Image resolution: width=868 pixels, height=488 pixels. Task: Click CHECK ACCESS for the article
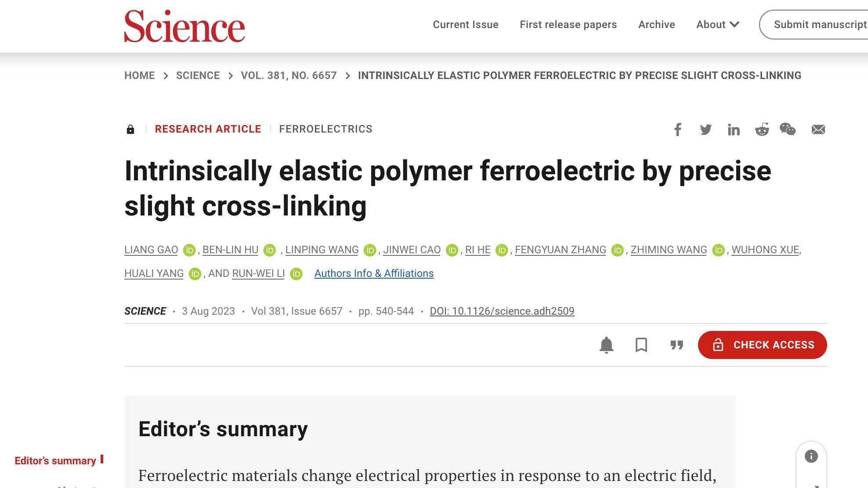(762, 345)
